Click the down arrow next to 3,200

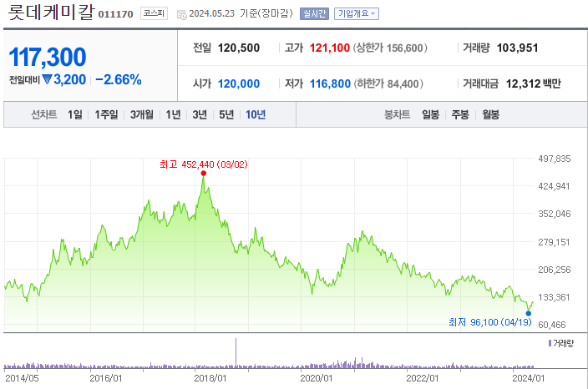tap(47, 79)
